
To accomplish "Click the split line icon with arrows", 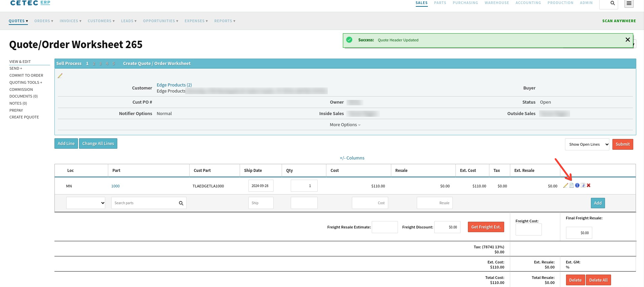I will [583, 185].
